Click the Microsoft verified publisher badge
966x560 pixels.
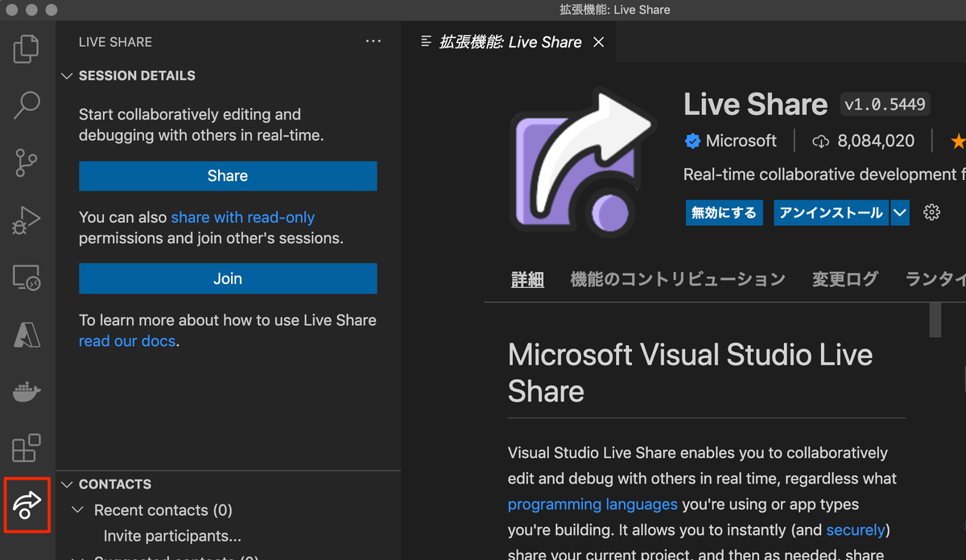click(x=692, y=141)
